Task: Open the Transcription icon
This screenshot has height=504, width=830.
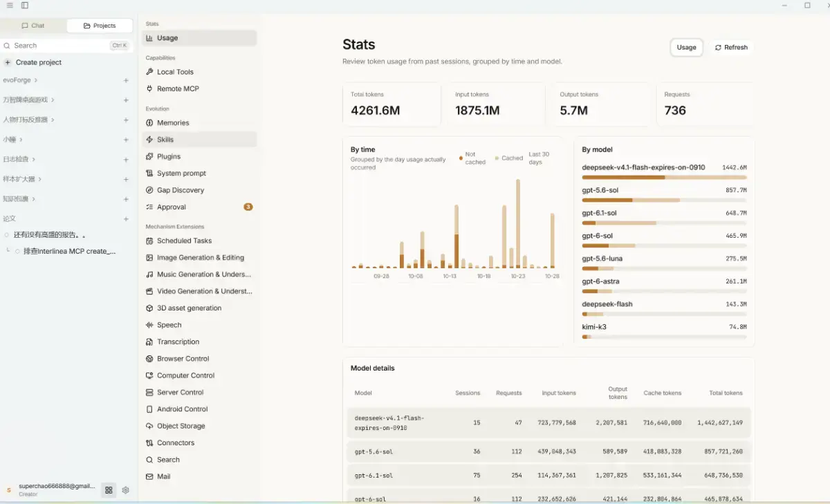Action: tap(149, 342)
